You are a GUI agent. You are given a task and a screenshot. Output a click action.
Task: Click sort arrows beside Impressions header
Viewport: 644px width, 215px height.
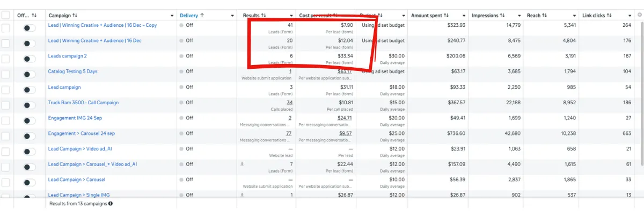pyautogui.click(x=502, y=16)
